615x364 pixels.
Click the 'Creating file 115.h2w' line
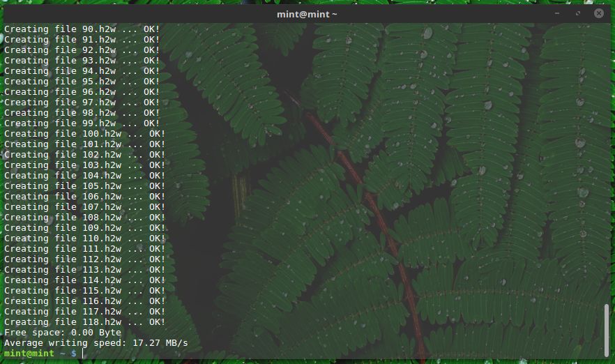(x=85, y=291)
